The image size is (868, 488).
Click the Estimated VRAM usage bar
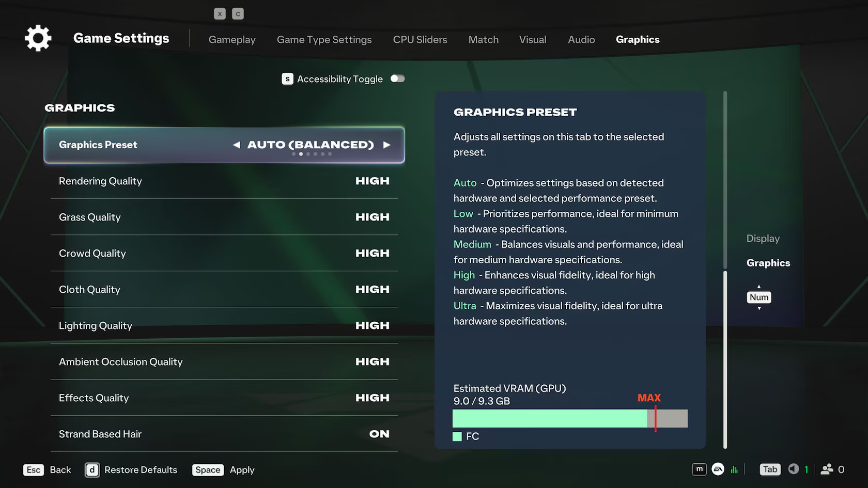tap(570, 419)
